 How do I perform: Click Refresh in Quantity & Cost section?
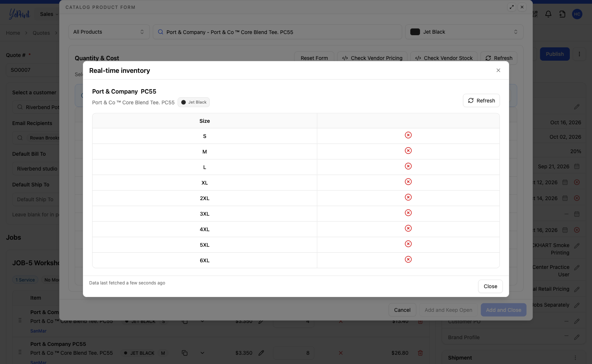499,58
